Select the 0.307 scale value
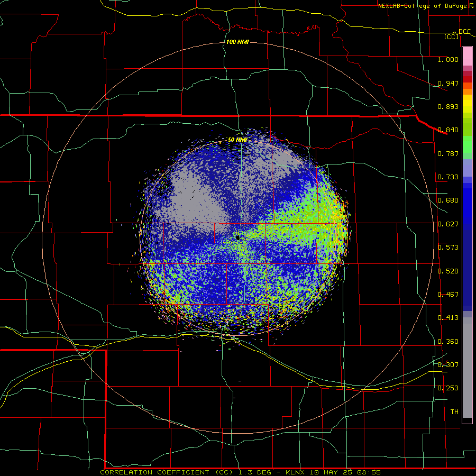This screenshot has height=476, width=476. click(x=448, y=365)
